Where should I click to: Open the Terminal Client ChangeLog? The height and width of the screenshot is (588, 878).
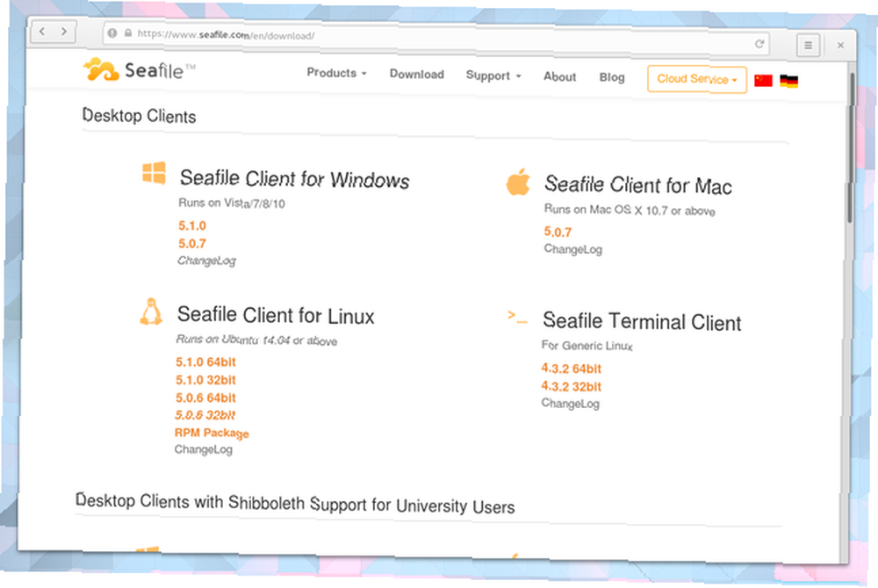pos(570,404)
